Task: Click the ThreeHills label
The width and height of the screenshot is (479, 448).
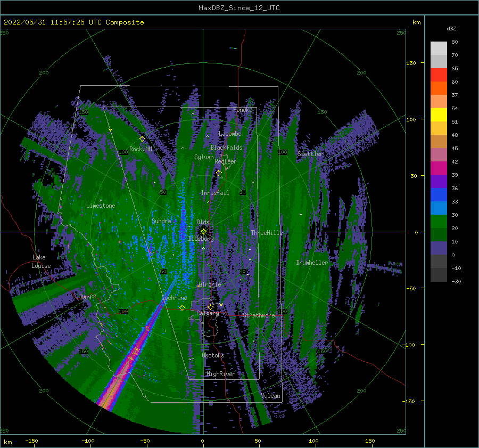Action: point(267,233)
